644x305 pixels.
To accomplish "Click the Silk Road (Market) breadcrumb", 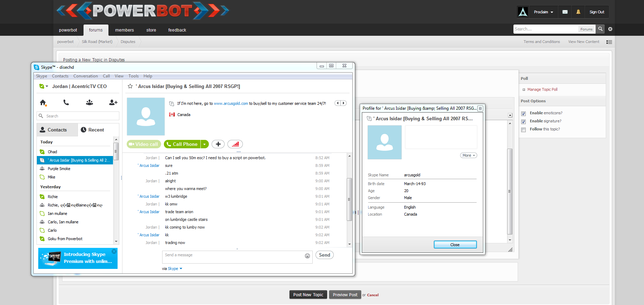I will point(97,42).
